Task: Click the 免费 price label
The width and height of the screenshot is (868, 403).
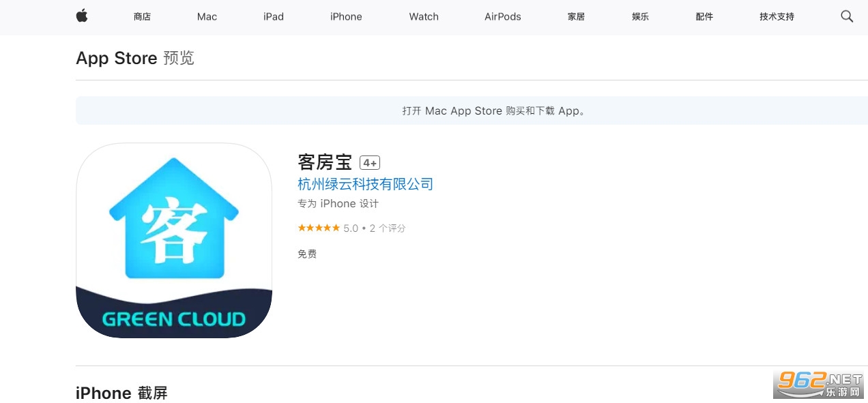Action: pyautogui.click(x=306, y=254)
